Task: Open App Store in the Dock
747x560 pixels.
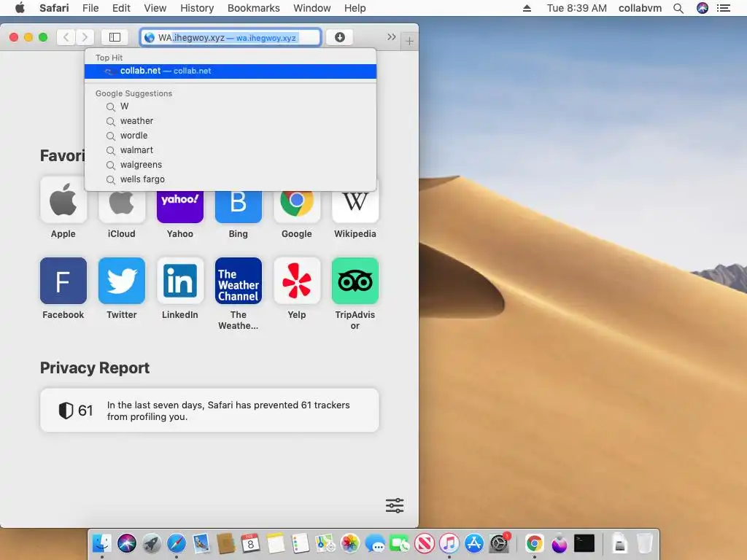Action: click(x=474, y=542)
